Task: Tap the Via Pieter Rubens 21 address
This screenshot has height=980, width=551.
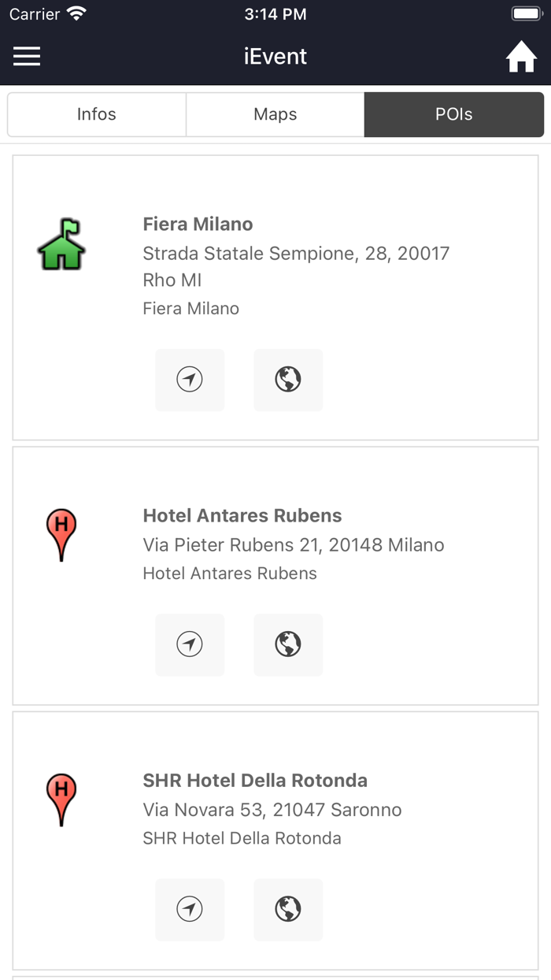Action: click(294, 545)
